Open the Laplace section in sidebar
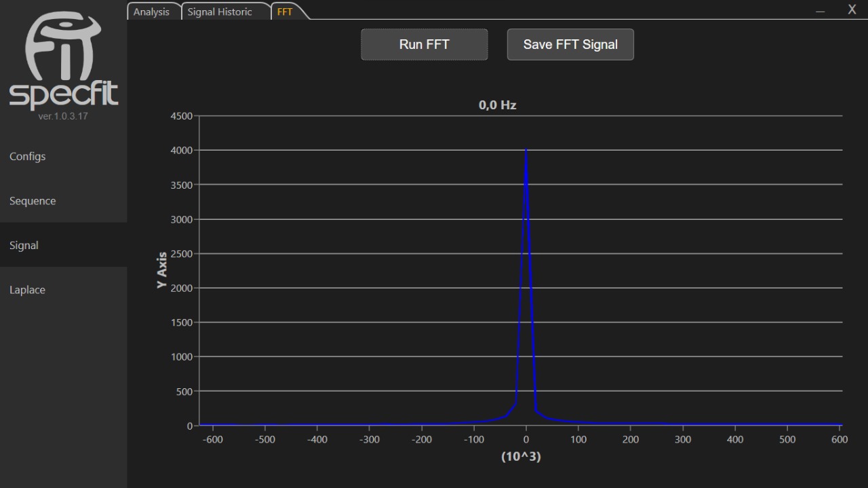Screen dimensions: 868x488 click(x=27, y=289)
